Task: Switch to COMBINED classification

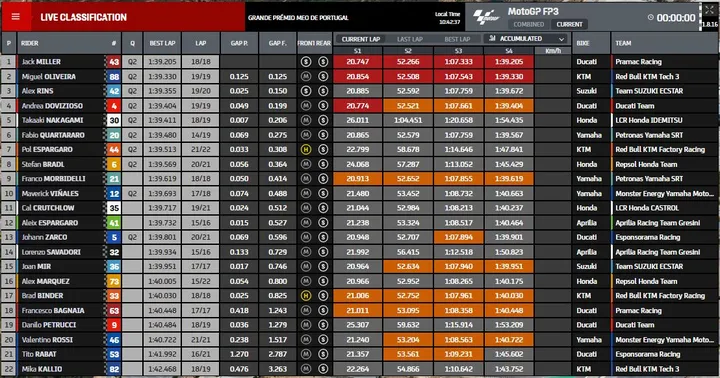Action: 529,24
